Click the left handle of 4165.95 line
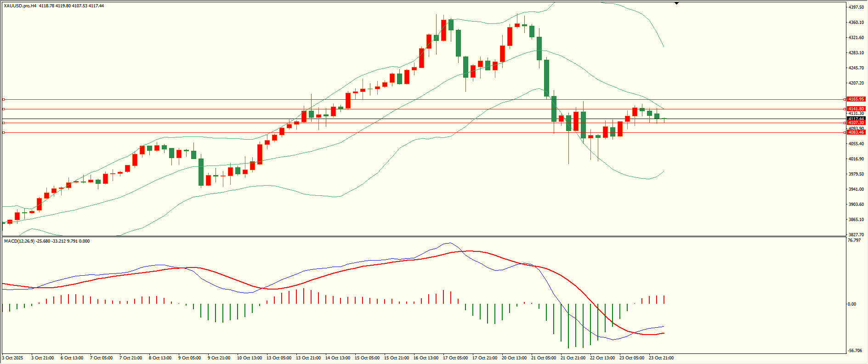The width and height of the screenshot is (868, 364). 4,99
